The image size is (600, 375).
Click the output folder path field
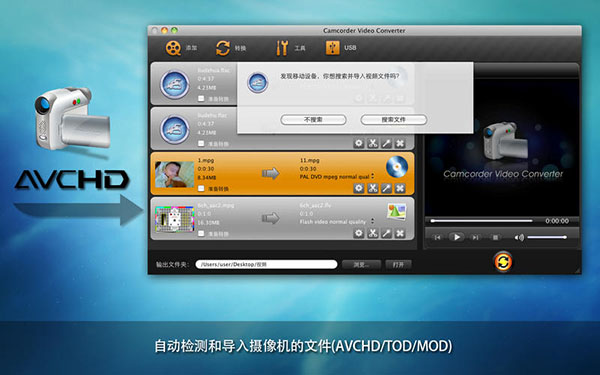(x=266, y=264)
